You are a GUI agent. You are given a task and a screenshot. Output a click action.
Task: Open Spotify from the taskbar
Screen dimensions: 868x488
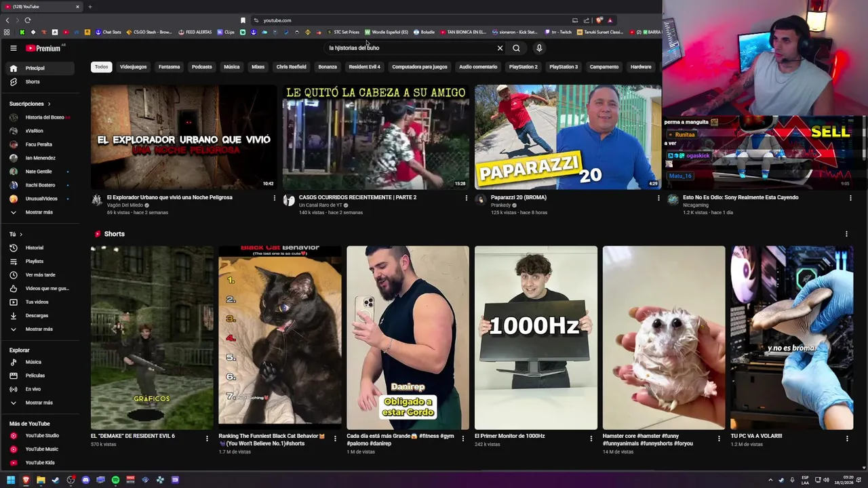pyautogui.click(x=115, y=480)
